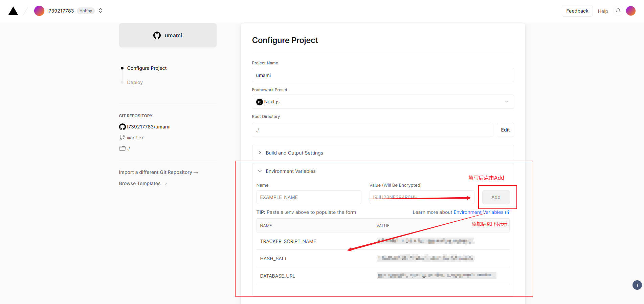Open user avatar menu at top right
Image resolution: width=644 pixels, height=304 pixels.
tap(631, 11)
